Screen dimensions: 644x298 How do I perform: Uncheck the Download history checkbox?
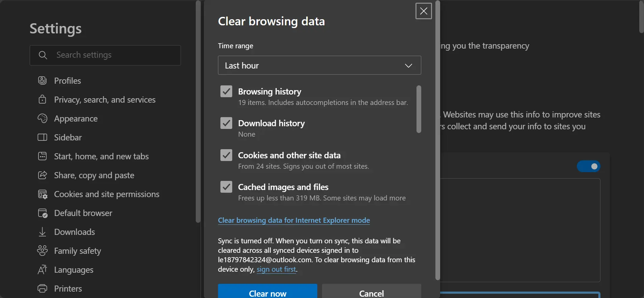(x=226, y=123)
